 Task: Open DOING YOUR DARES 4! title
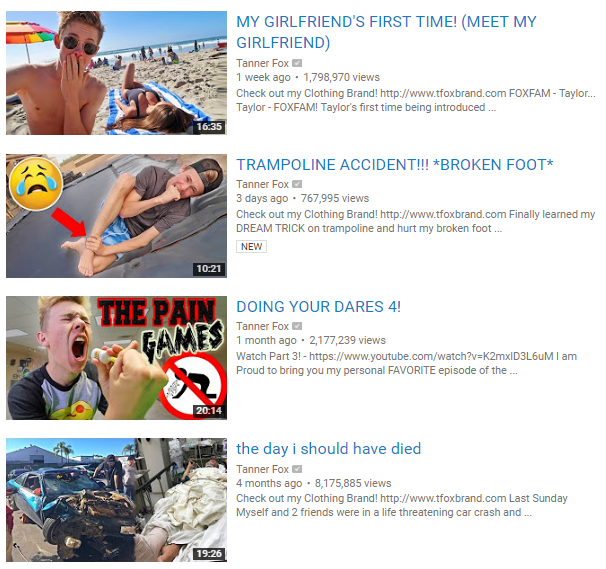318,307
